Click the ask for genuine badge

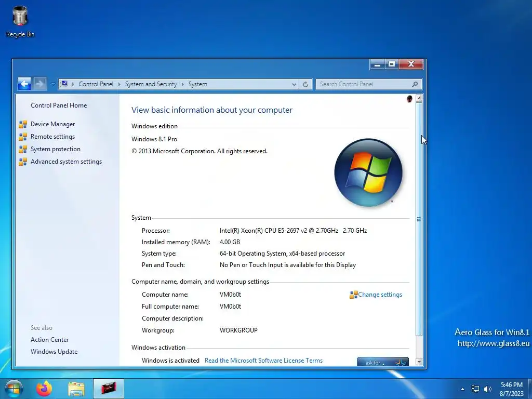coord(383,362)
